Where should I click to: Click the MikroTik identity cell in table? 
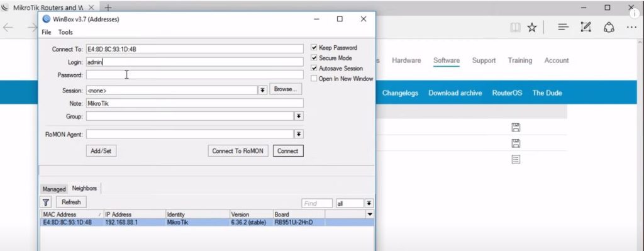pos(197,222)
